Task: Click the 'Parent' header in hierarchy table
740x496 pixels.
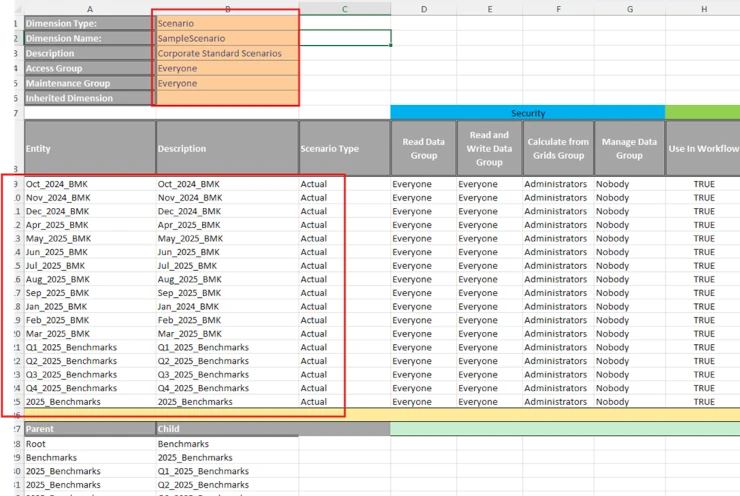Action: (89, 428)
